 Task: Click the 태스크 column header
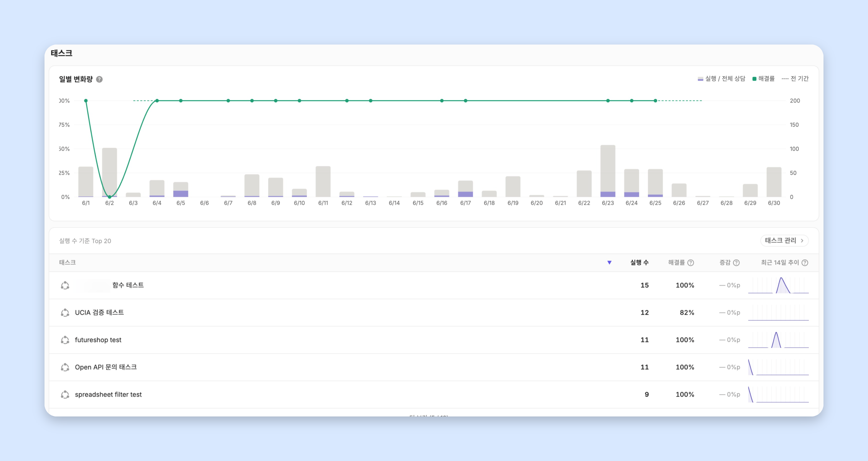[x=67, y=262]
